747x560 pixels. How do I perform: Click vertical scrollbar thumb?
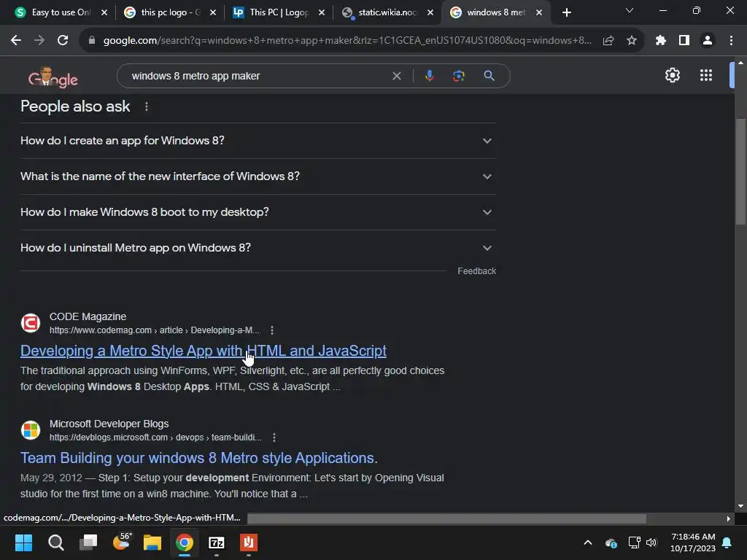tap(740, 171)
